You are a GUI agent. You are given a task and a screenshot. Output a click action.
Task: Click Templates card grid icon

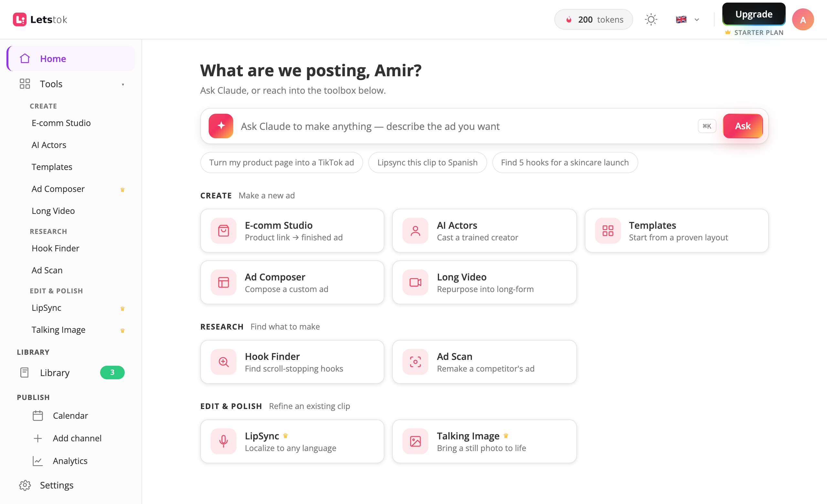click(608, 231)
